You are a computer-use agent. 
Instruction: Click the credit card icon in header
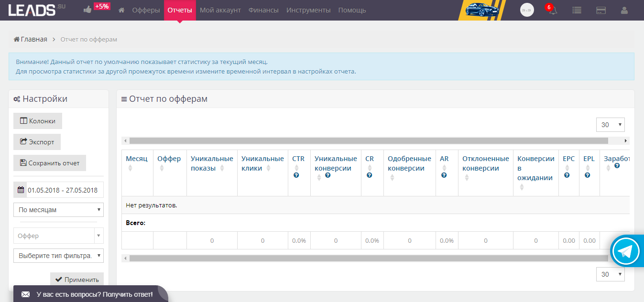(x=601, y=10)
